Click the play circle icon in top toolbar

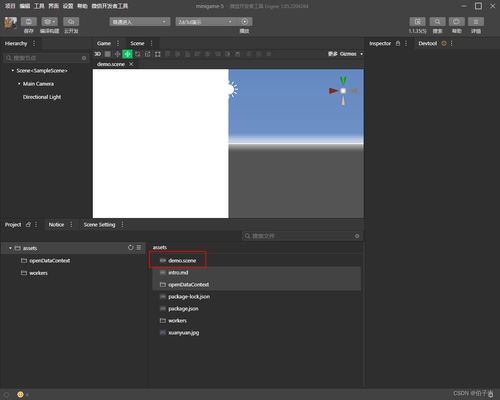tap(245, 22)
